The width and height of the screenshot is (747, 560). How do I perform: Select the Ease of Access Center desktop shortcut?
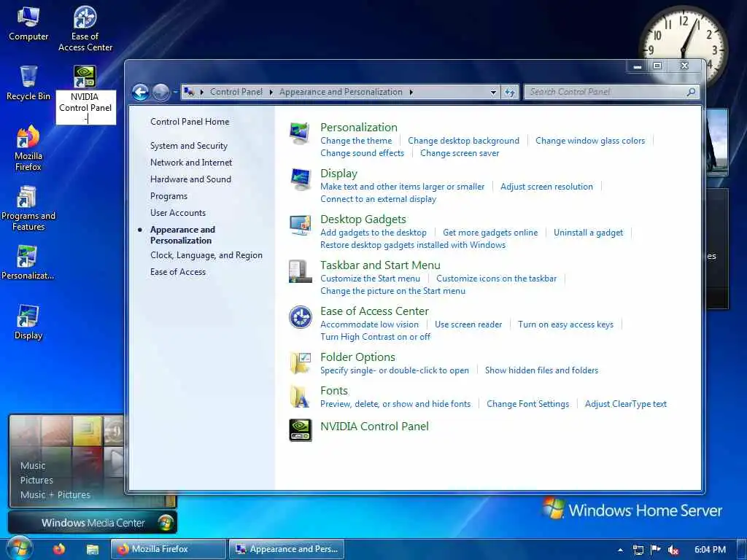[85, 28]
